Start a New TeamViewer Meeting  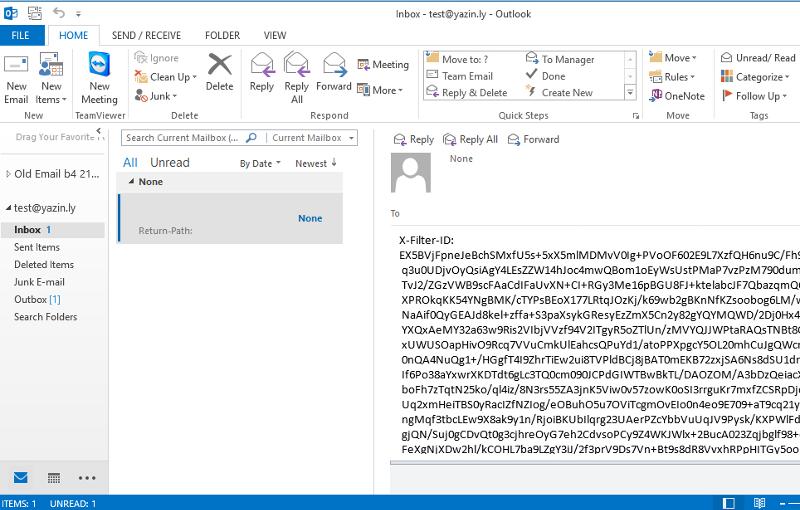(x=99, y=79)
